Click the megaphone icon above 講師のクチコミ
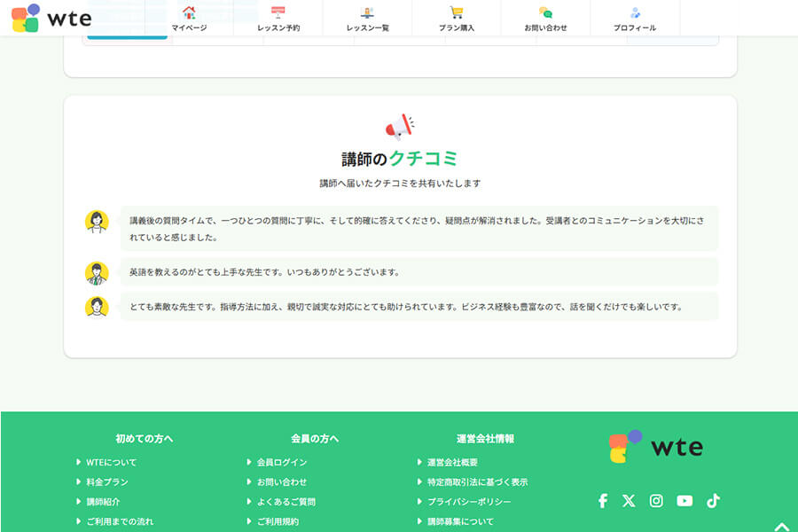The height and width of the screenshot is (532, 798). pos(398,125)
